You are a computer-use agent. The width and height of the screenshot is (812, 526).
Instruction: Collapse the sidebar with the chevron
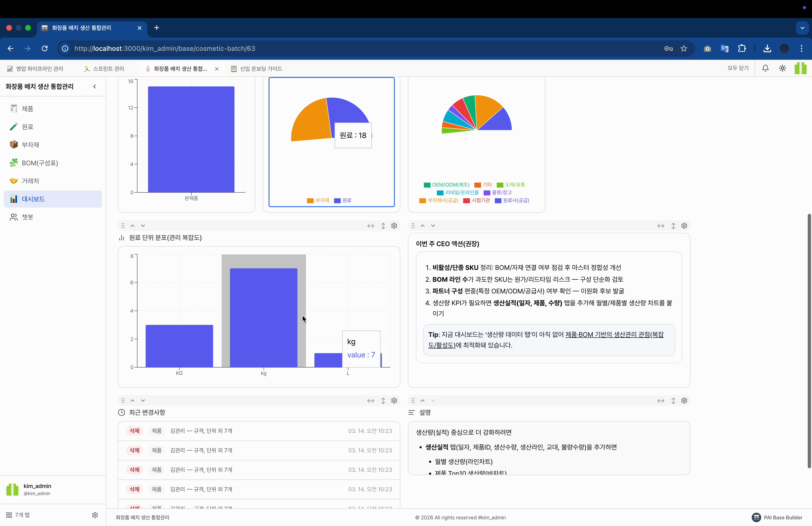point(94,86)
